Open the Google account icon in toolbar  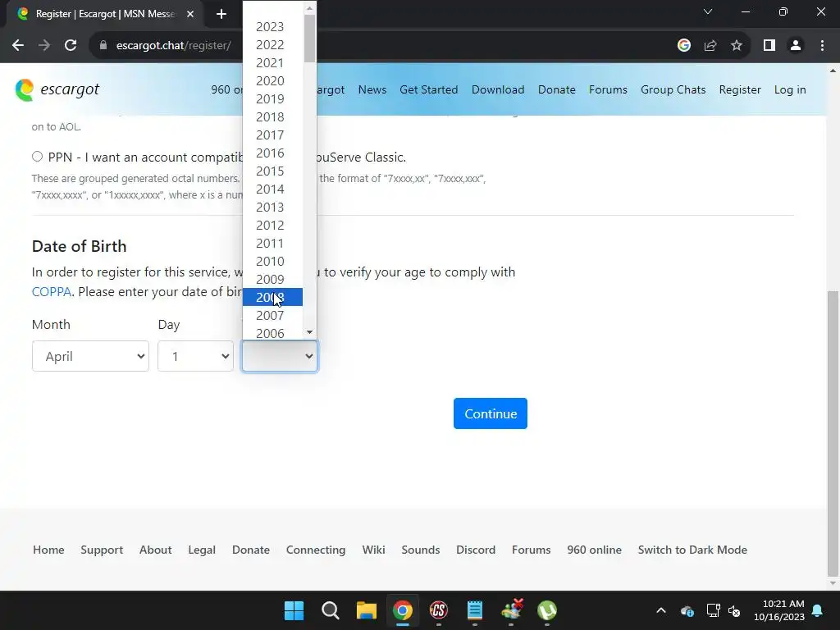point(683,46)
